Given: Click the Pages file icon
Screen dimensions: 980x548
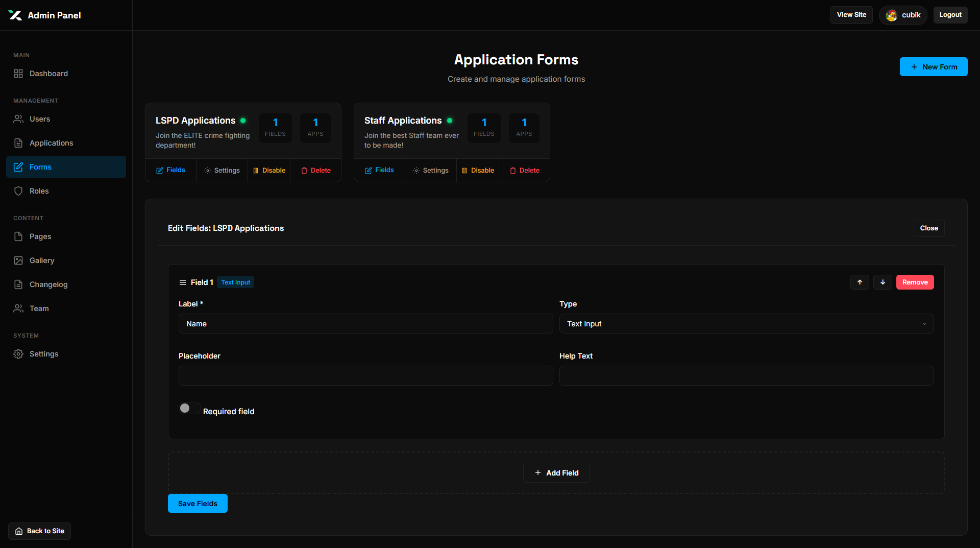Looking at the screenshot, I should click(x=18, y=236).
